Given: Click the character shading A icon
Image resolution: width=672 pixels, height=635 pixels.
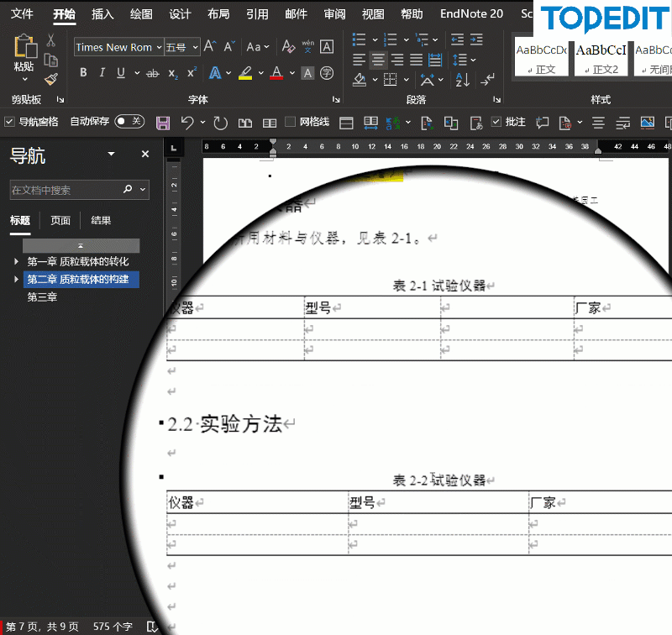Looking at the screenshot, I should 307,73.
